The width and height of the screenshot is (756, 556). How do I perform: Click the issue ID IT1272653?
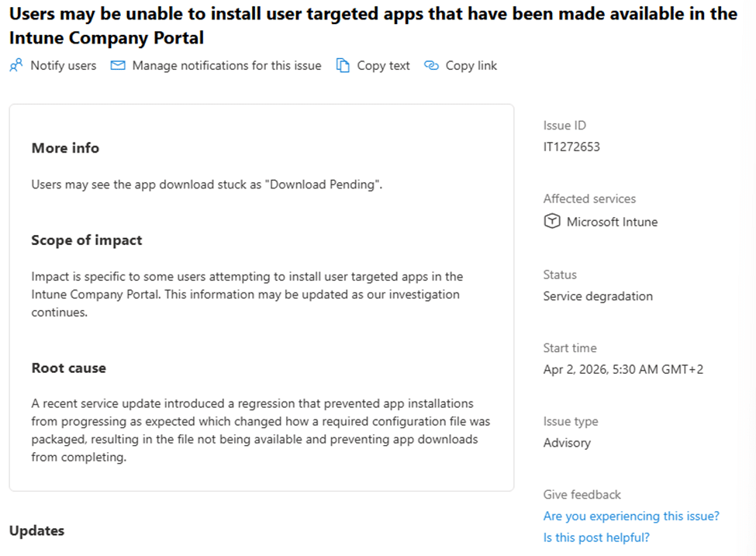571,147
